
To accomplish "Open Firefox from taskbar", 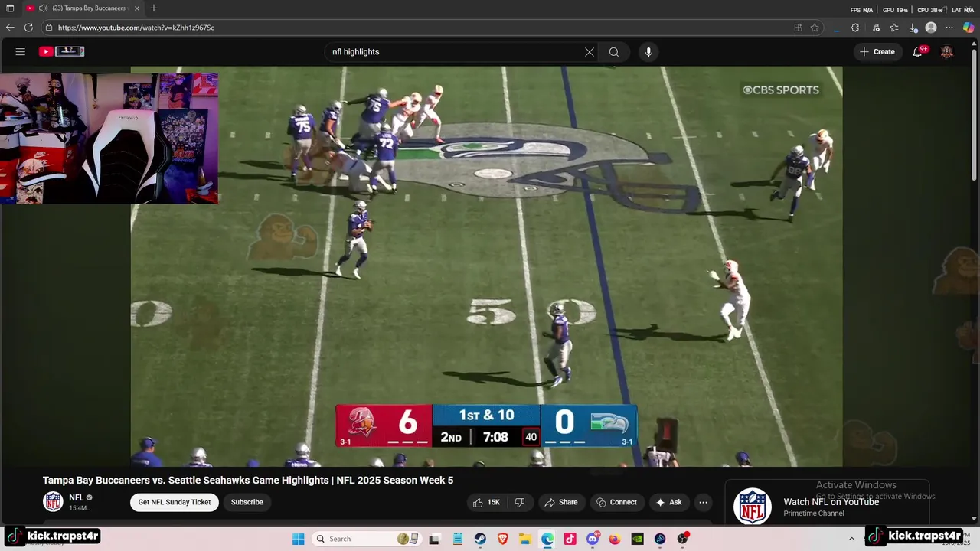I will (x=615, y=539).
